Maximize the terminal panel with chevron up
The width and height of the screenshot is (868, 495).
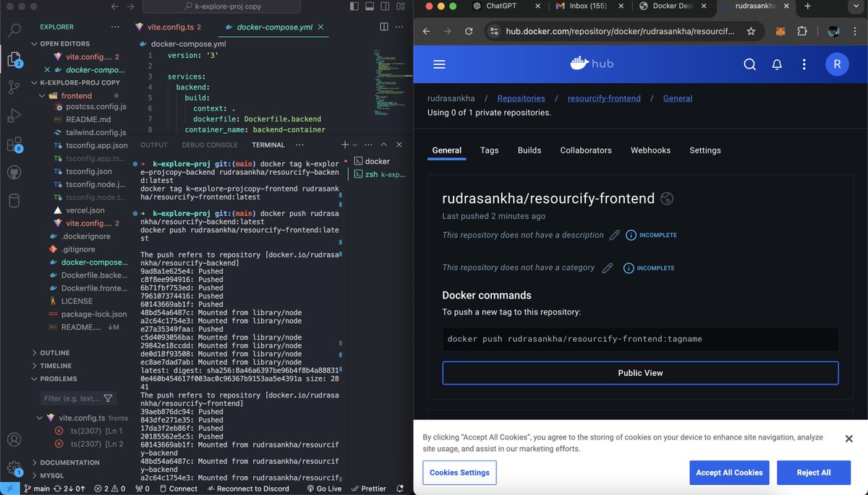[x=384, y=145]
